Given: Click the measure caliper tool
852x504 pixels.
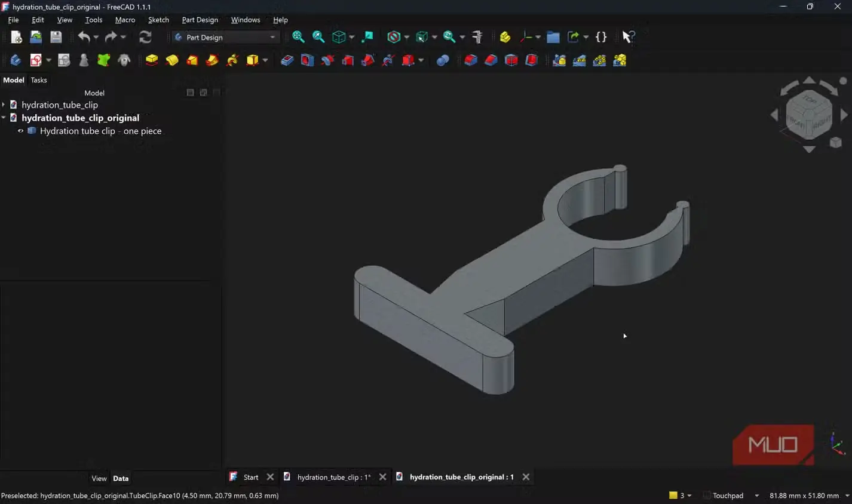Looking at the screenshot, I should 477,37.
